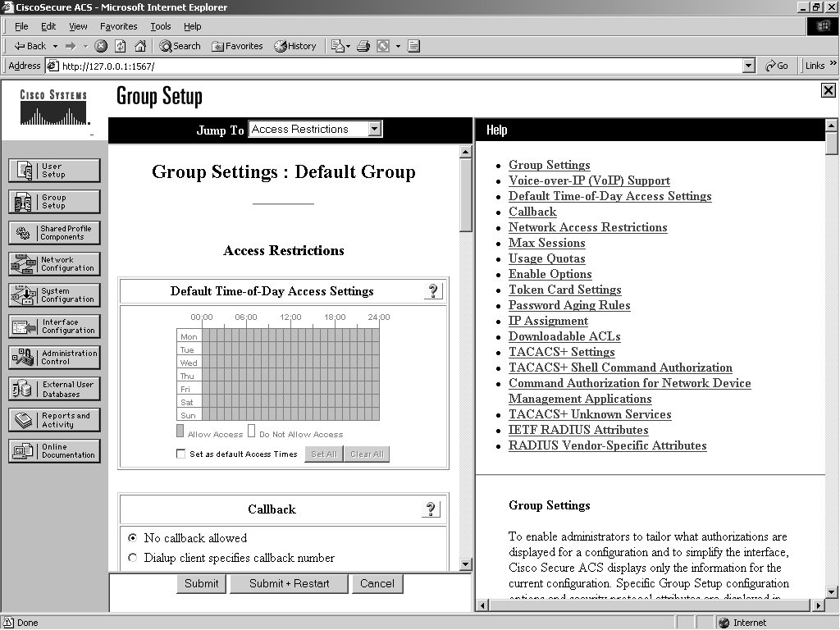Image resolution: width=840 pixels, height=630 pixels.
Task: Open the Network Access Restrictions help link
Action: (x=587, y=227)
